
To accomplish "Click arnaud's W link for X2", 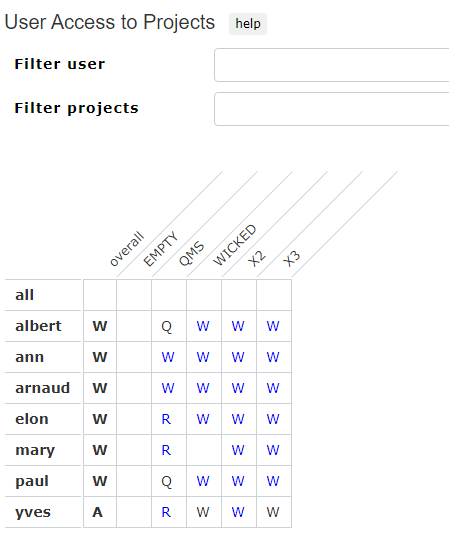I will click(238, 388).
